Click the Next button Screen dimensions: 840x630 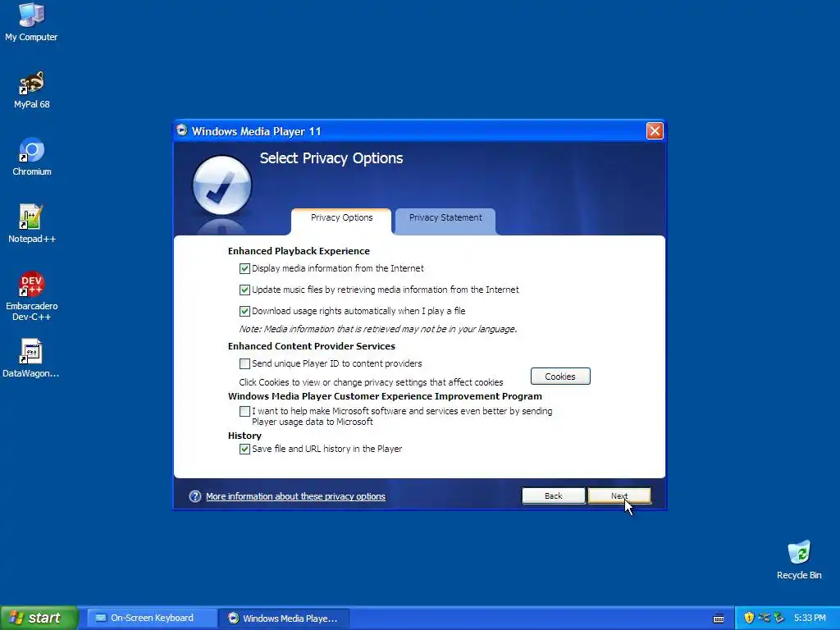click(619, 495)
